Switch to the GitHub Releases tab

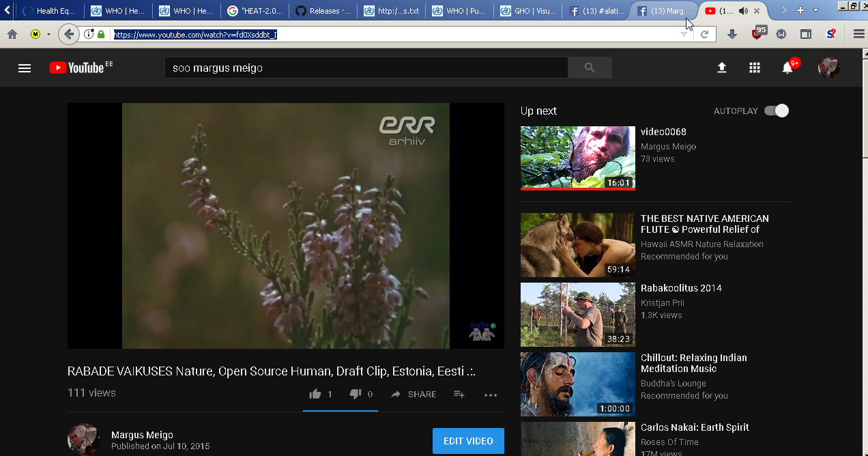tap(323, 11)
